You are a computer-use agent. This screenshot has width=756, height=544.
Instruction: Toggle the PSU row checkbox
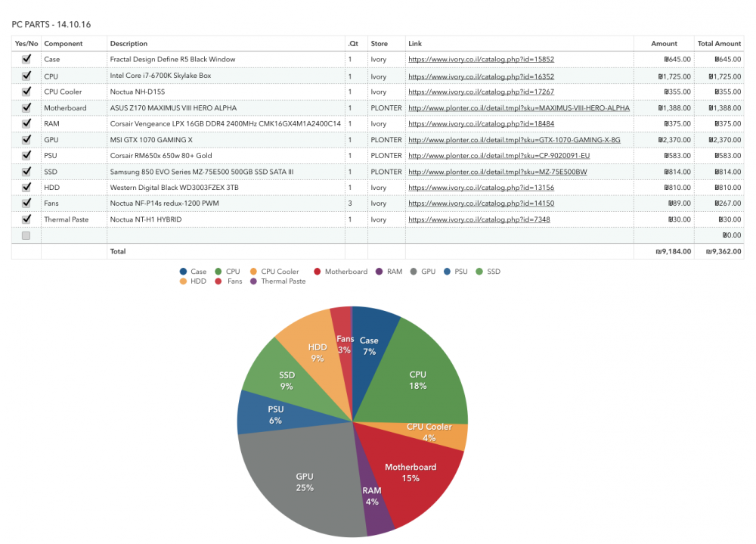point(26,155)
